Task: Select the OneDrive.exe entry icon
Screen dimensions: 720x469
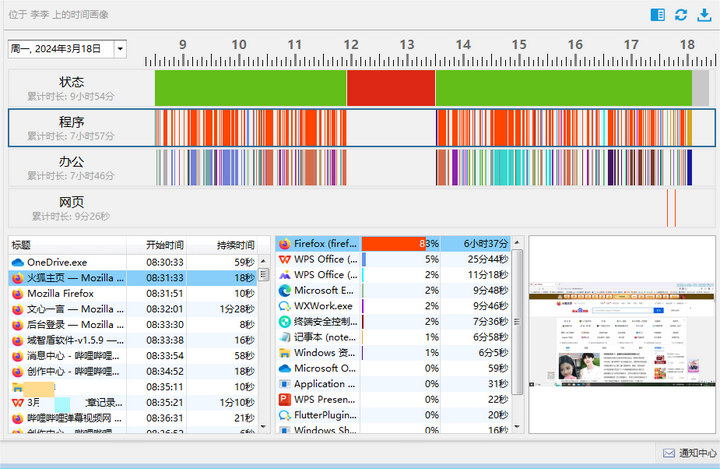Action: pyautogui.click(x=17, y=262)
